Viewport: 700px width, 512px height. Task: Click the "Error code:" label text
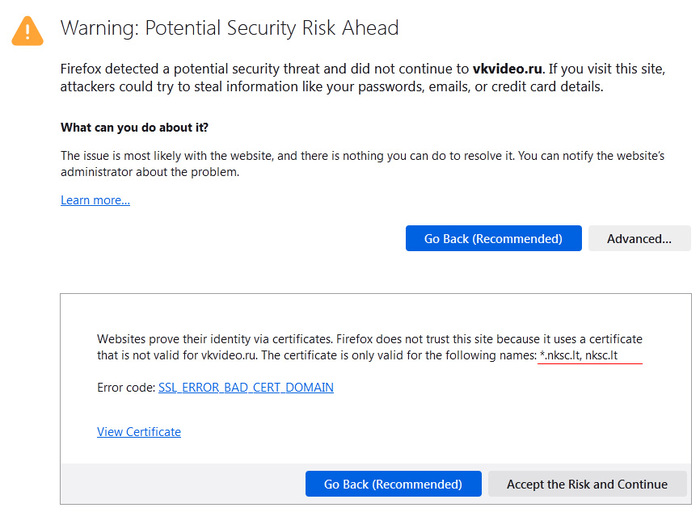click(x=125, y=387)
